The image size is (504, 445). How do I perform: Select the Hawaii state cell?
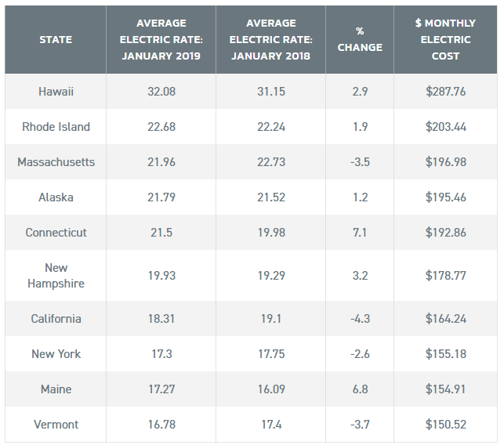(x=56, y=92)
